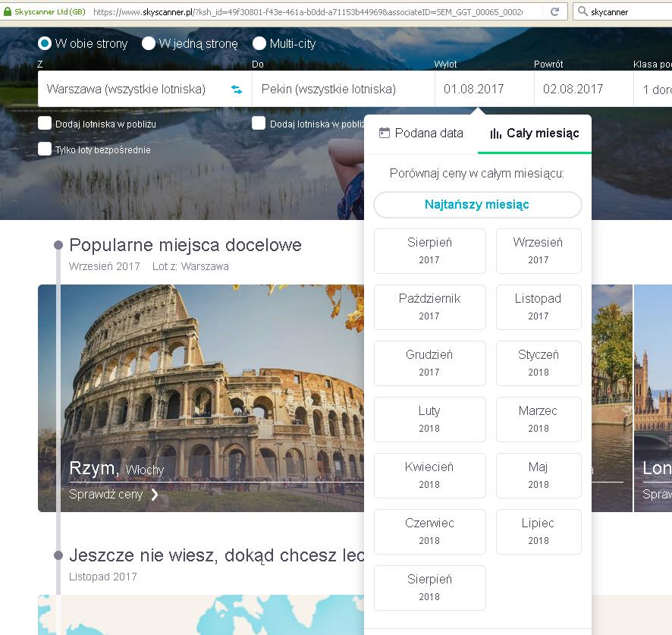Select W jedną stronę radio button
This screenshot has height=635, width=672.
(x=149, y=43)
